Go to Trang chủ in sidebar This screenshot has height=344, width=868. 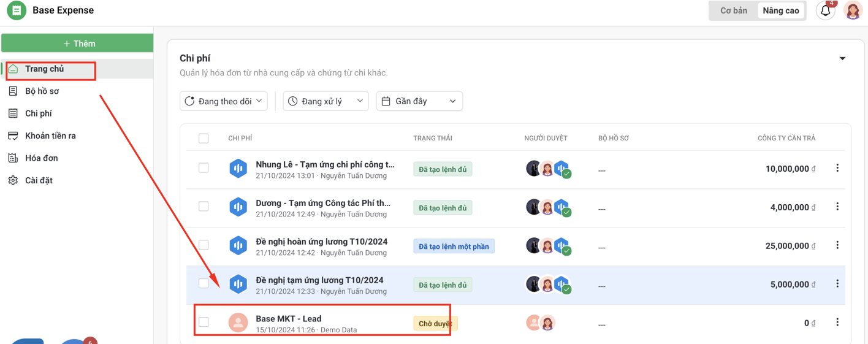(x=77, y=69)
